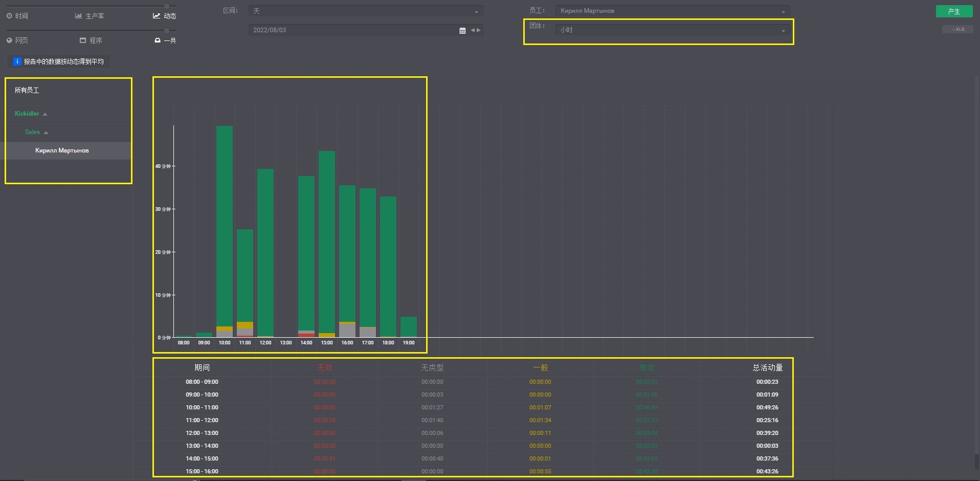Click the 一般 value 00:01:07
The width and height of the screenshot is (980, 481).
coord(540,407)
